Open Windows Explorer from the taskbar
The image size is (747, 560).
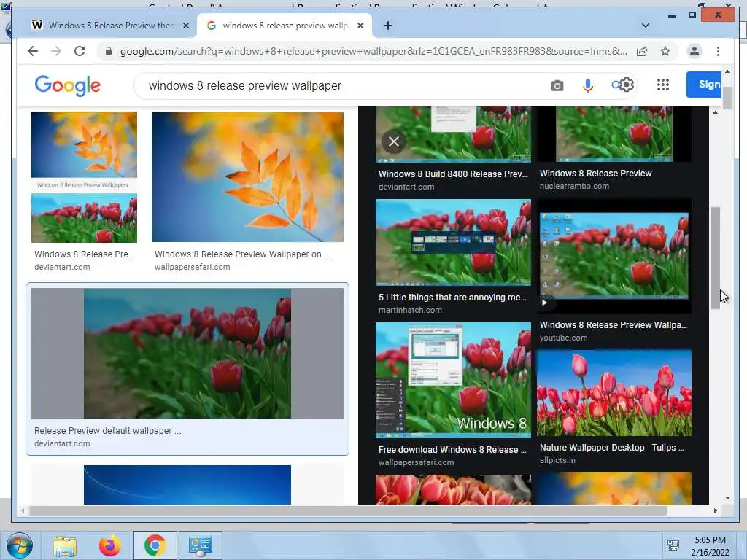(65, 545)
